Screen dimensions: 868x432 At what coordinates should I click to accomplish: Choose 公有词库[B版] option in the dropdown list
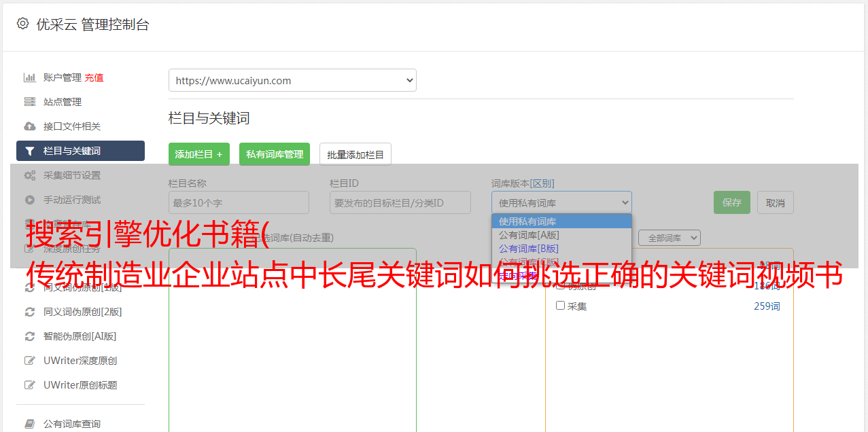tap(561, 249)
